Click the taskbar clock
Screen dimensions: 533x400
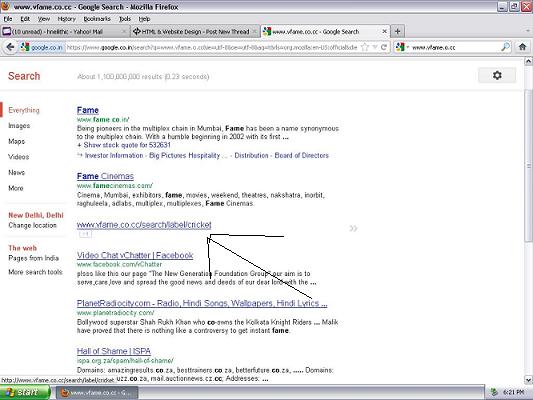pos(513,392)
